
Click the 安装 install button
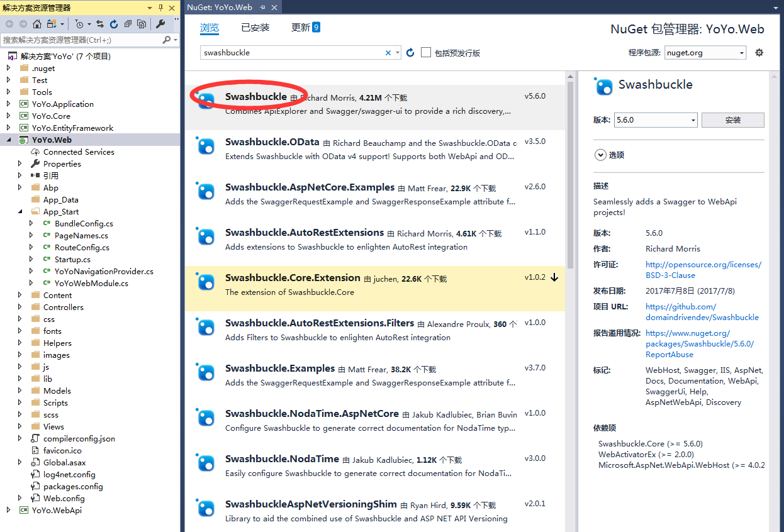(x=733, y=120)
